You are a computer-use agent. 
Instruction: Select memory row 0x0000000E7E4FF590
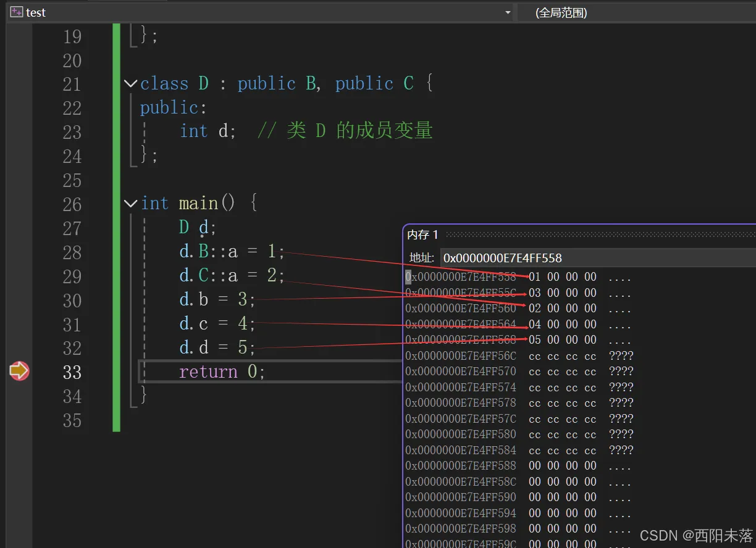tap(518, 497)
